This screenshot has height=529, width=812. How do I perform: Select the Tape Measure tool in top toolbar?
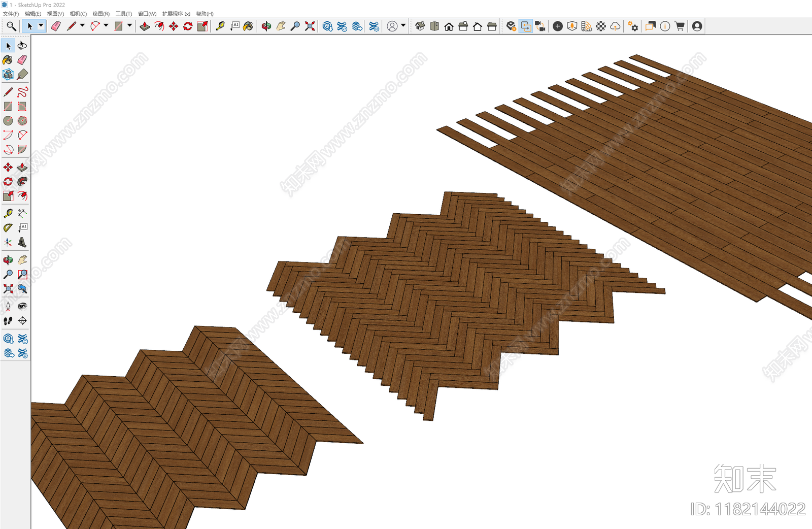click(x=220, y=26)
